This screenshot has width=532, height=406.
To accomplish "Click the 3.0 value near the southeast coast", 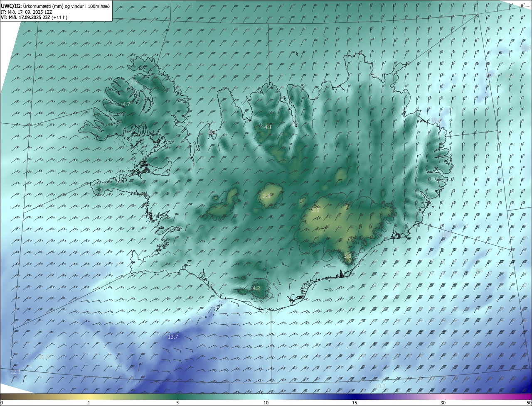I will pyautogui.click(x=348, y=256).
